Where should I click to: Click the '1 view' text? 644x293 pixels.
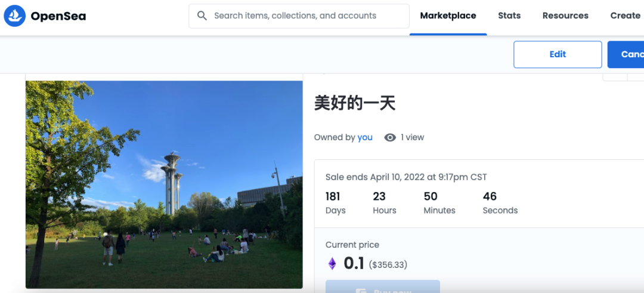[413, 137]
